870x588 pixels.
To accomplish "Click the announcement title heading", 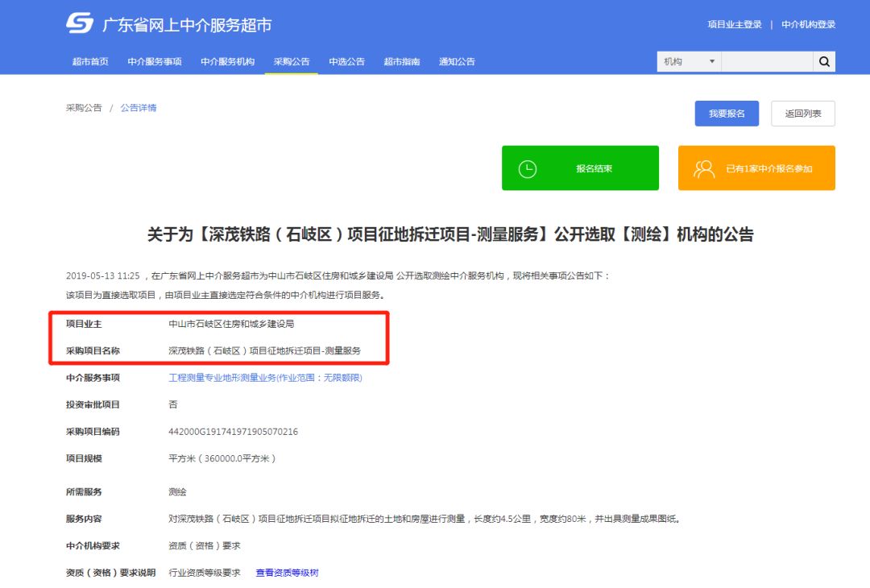I will click(x=450, y=234).
